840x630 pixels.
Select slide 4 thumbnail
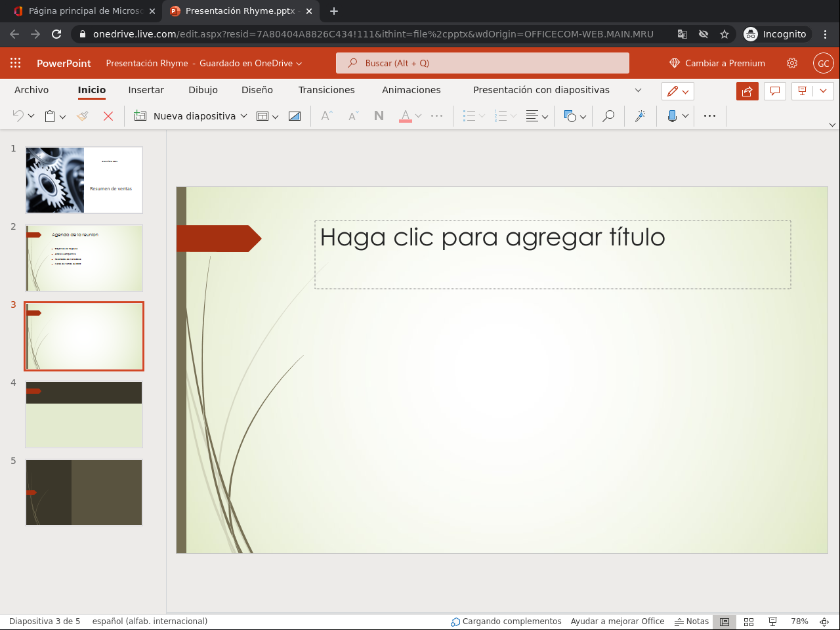click(84, 414)
